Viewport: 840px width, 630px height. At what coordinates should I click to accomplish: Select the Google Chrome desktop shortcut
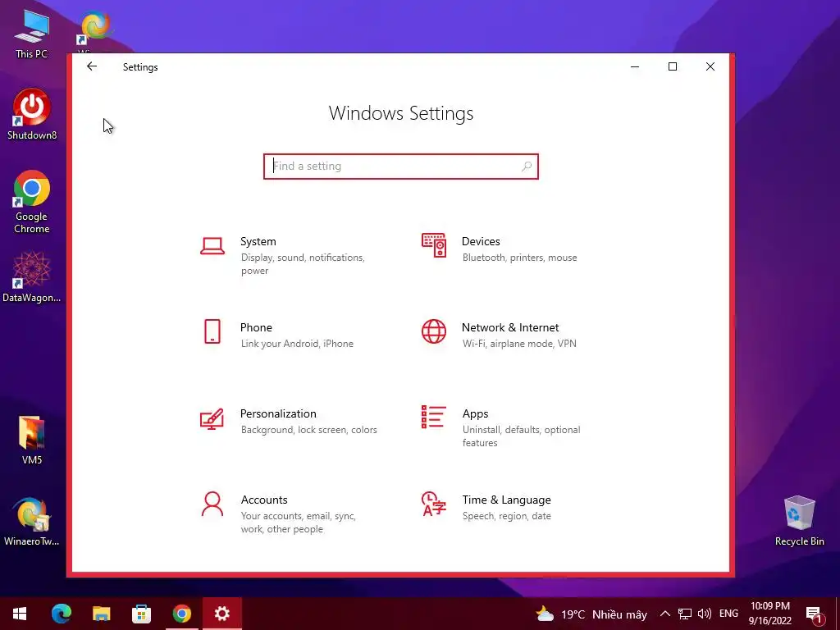32,202
